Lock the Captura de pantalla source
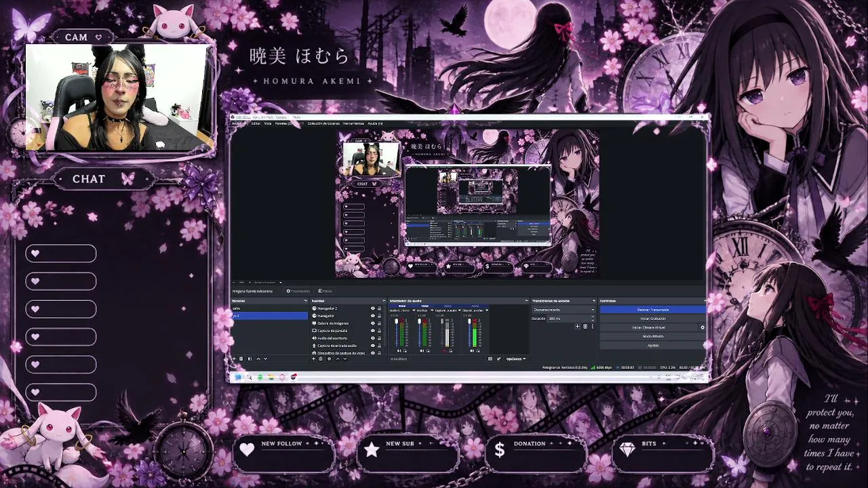 pos(379,331)
